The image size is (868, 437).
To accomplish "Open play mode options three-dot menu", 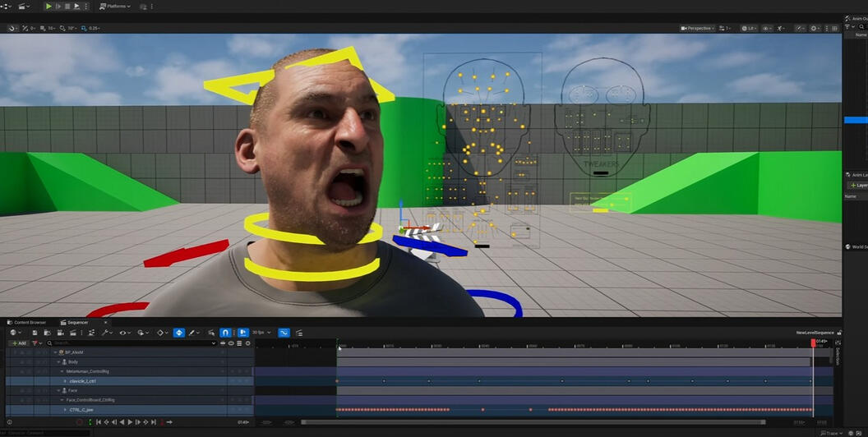I will point(85,6).
